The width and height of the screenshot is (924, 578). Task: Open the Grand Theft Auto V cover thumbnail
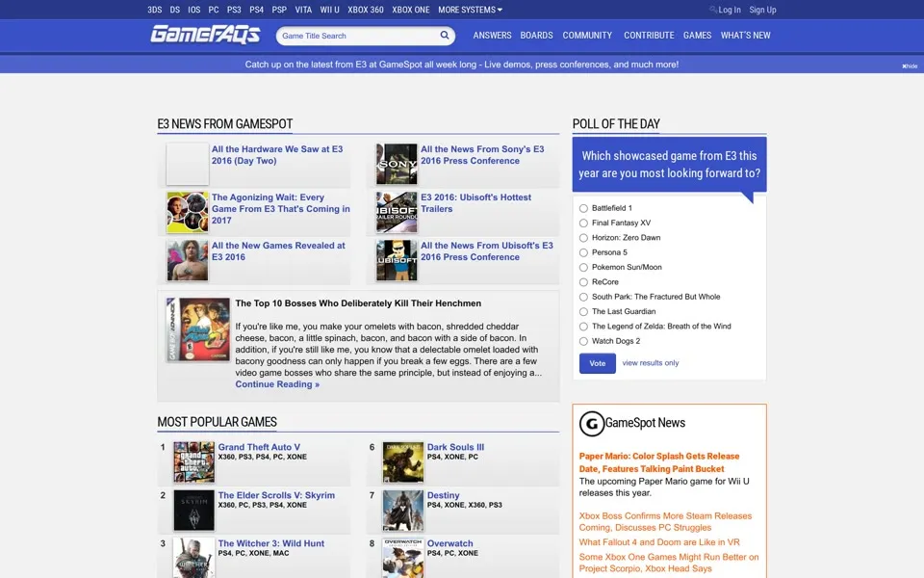click(x=193, y=462)
